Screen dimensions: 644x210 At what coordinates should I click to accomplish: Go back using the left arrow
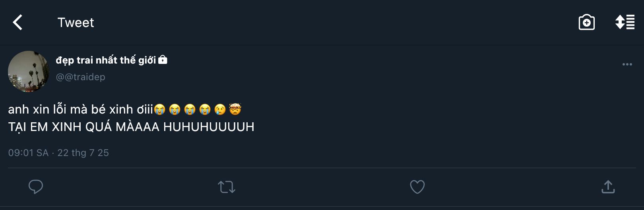(x=17, y=23)
